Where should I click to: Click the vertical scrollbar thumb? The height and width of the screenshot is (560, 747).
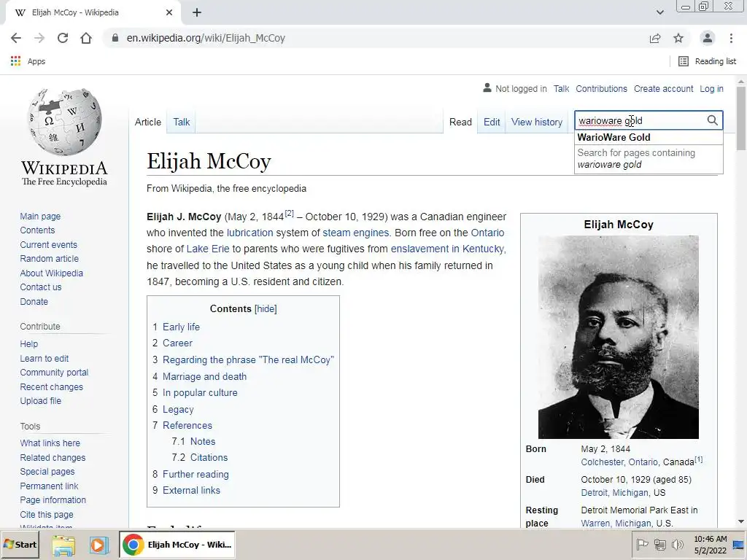tap(741, 119)
